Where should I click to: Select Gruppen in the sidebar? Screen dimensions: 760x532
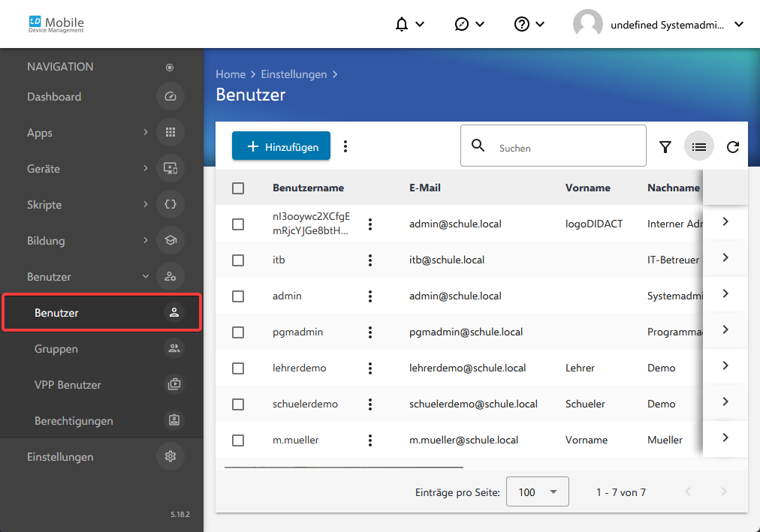tap(102, 348)
